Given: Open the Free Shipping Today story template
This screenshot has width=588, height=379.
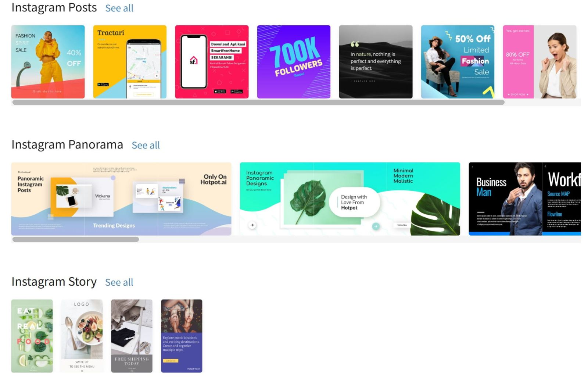Looking at the screenshot, I should pos(132,336).
